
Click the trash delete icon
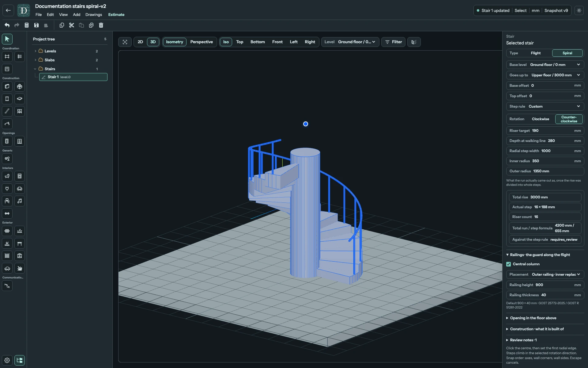[x=101, y=25]
